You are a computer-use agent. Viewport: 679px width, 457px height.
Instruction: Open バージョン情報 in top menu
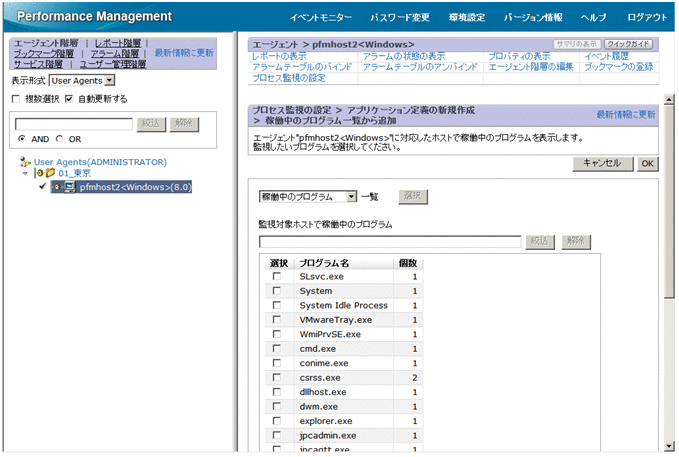pyautogui.click(x=533, y=17)
